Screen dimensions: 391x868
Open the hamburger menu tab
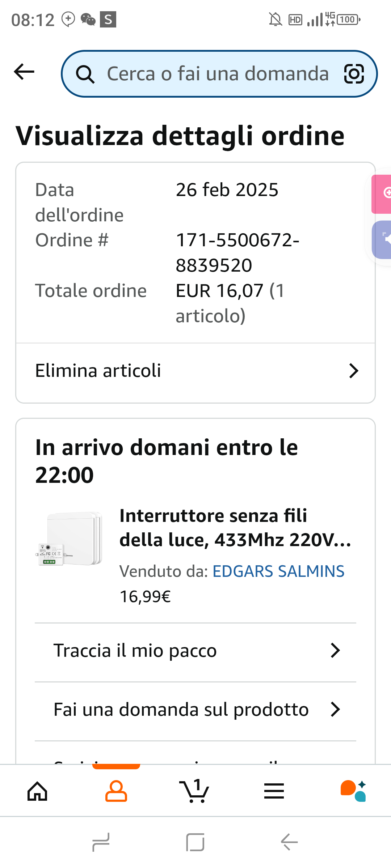(274, 791)
